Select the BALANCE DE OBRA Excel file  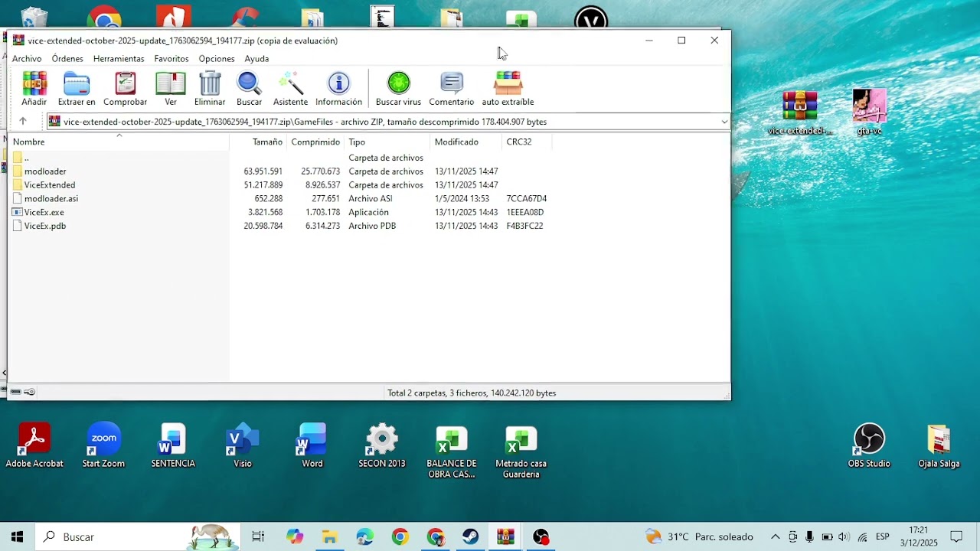[452, 452]
